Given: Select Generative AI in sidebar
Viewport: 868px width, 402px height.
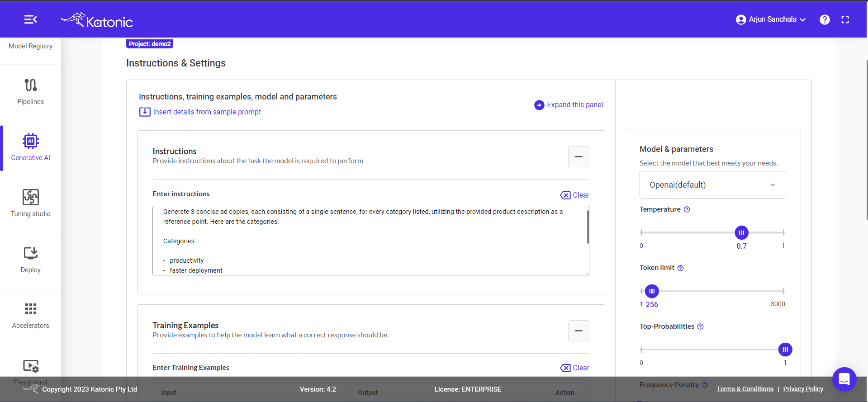Looking at the screenshot, I should pos(30,148).
